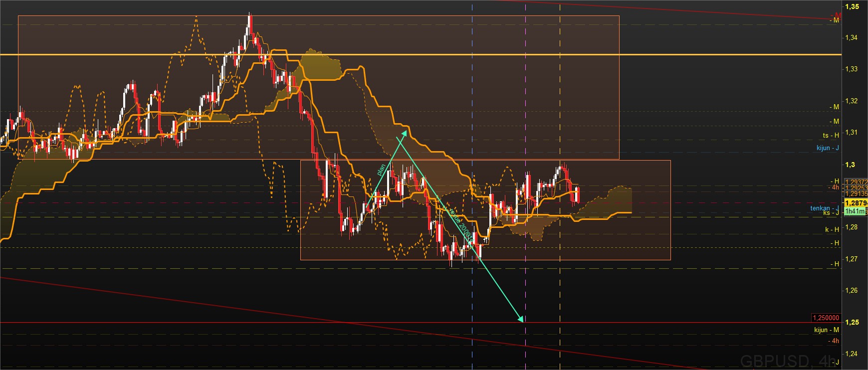Screen dimensions: 868x370
Task: Click the blue 'tenkan - J' label
Action: [x=824, y=208]
